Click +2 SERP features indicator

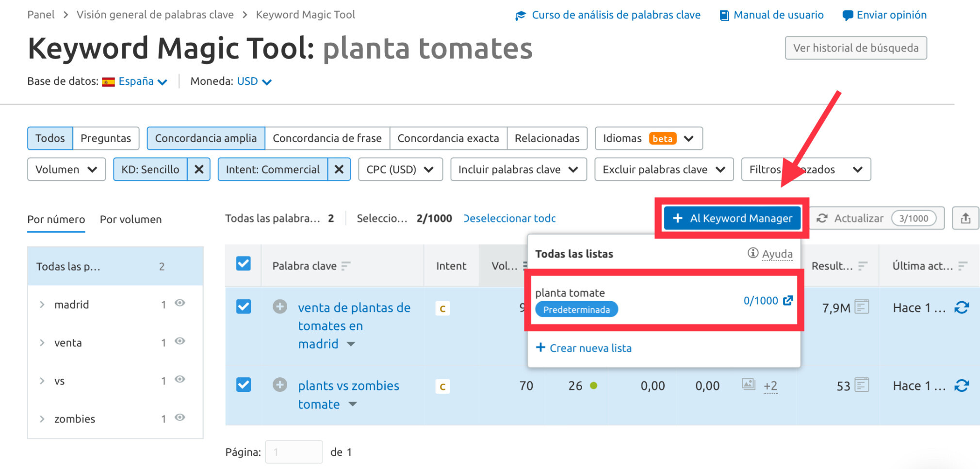click(770, 386)
